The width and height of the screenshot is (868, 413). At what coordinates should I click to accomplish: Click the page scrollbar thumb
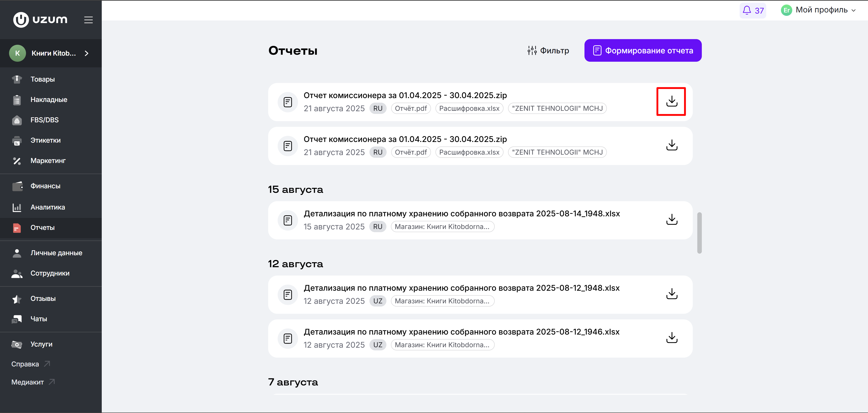click(699, 233)
